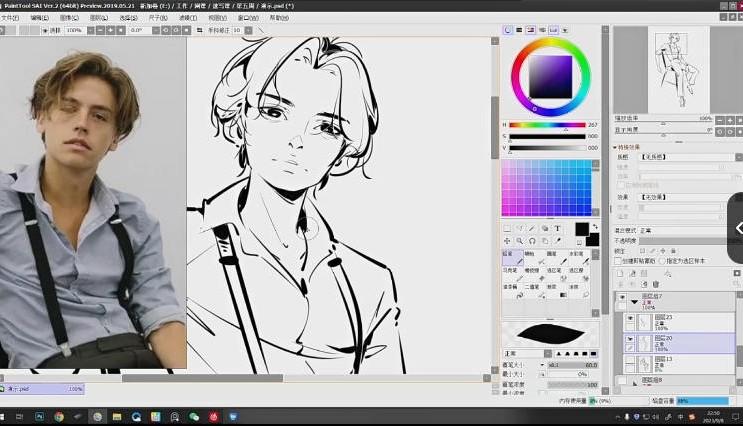Open the File menu (文件)
This screenshot has width=743, height=426.
coord(10,17)
